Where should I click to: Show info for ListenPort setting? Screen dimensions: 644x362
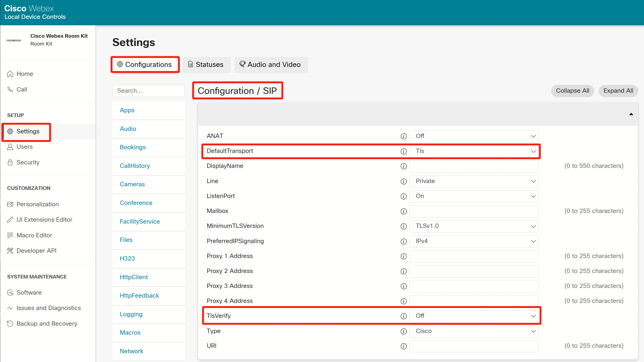click(x=404, y=196)
